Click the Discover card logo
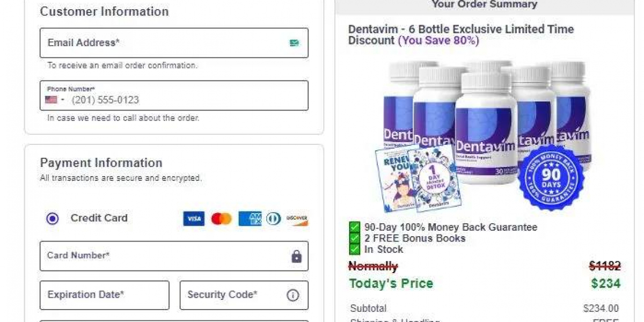Screen dimensions: 644x322 297,218
